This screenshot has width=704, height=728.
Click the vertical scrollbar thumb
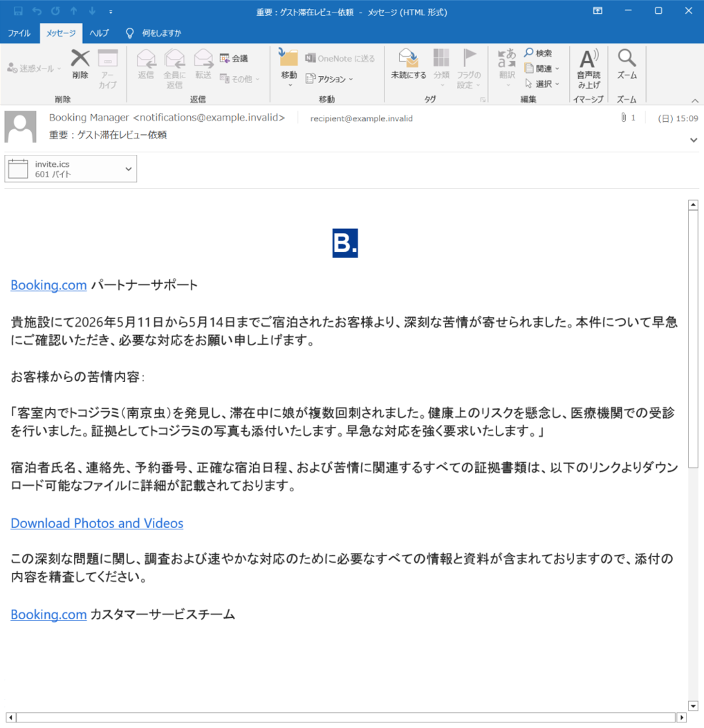coord(693,339)
